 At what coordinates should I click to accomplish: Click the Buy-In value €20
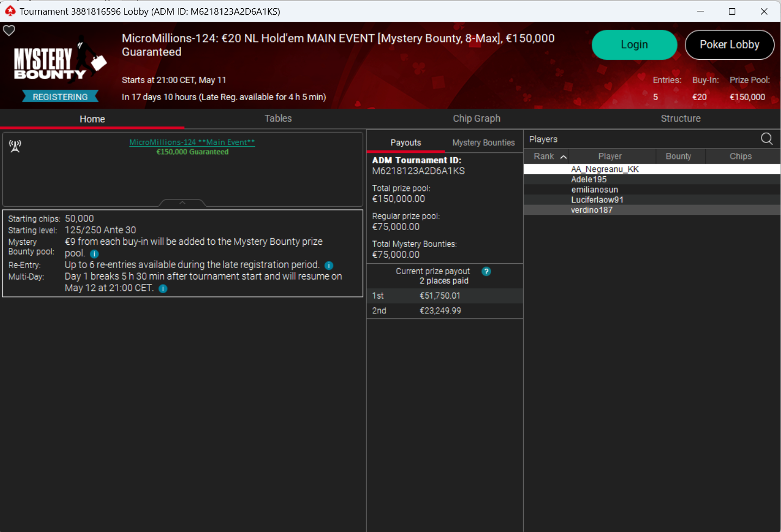[699, 97]
